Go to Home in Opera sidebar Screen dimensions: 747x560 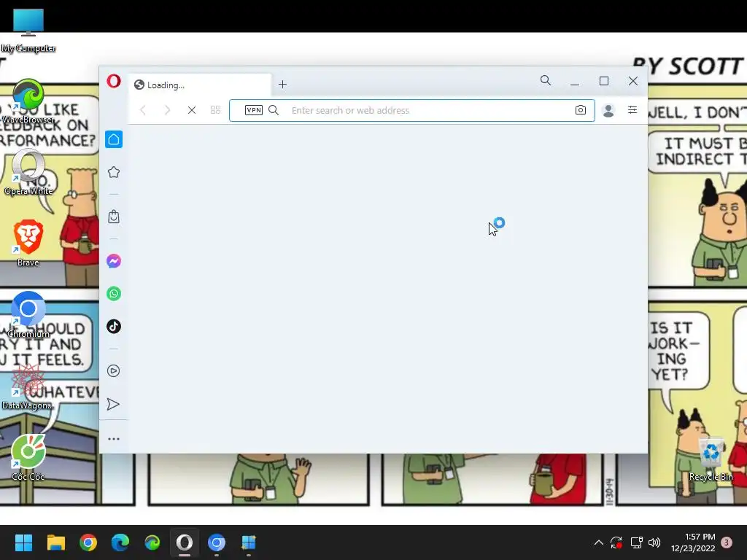114,139
